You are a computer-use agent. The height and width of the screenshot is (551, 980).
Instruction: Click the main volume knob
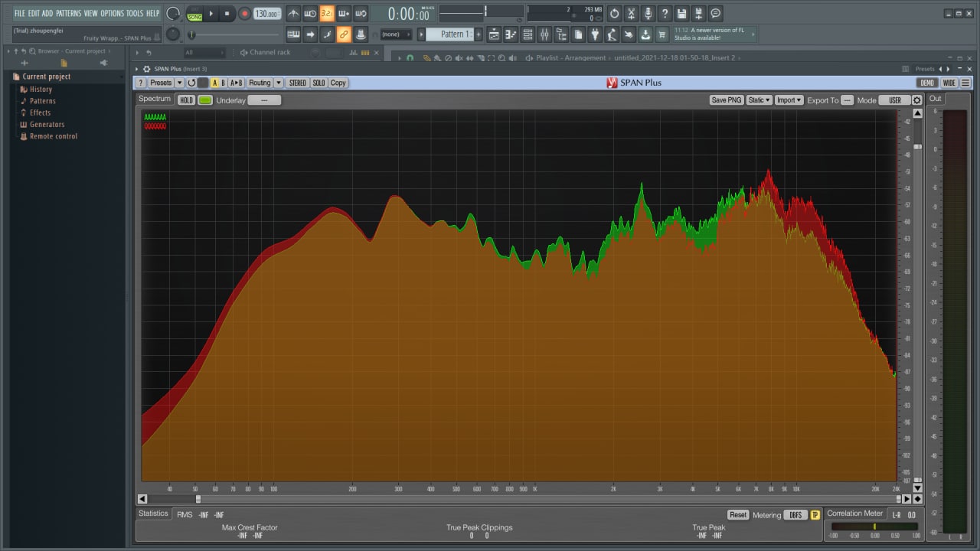[x=173, y=14]
